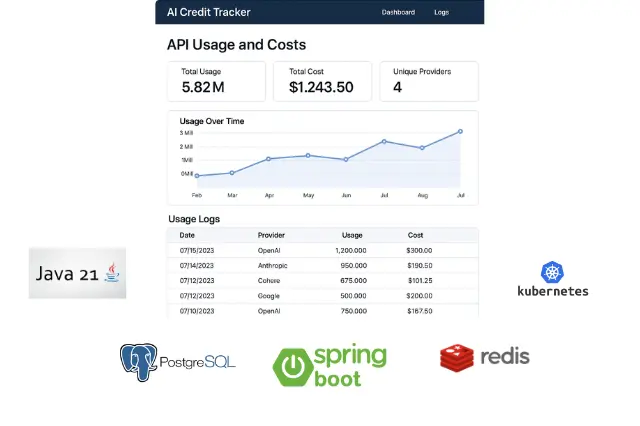640x426 pixels.
Task: Click the Mar data point on chart
Action: coord(232,173)
